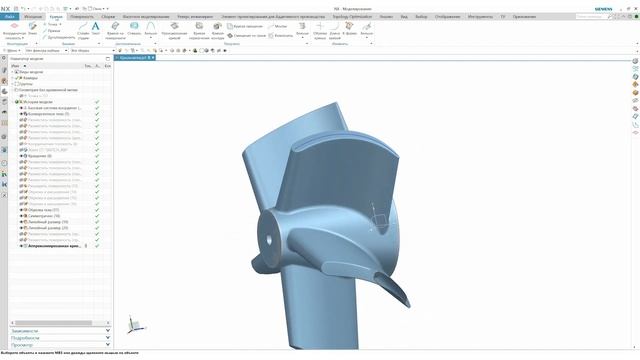The image size is (640, 360).
Task: Select the open part document tab
Action: (135, 58)
